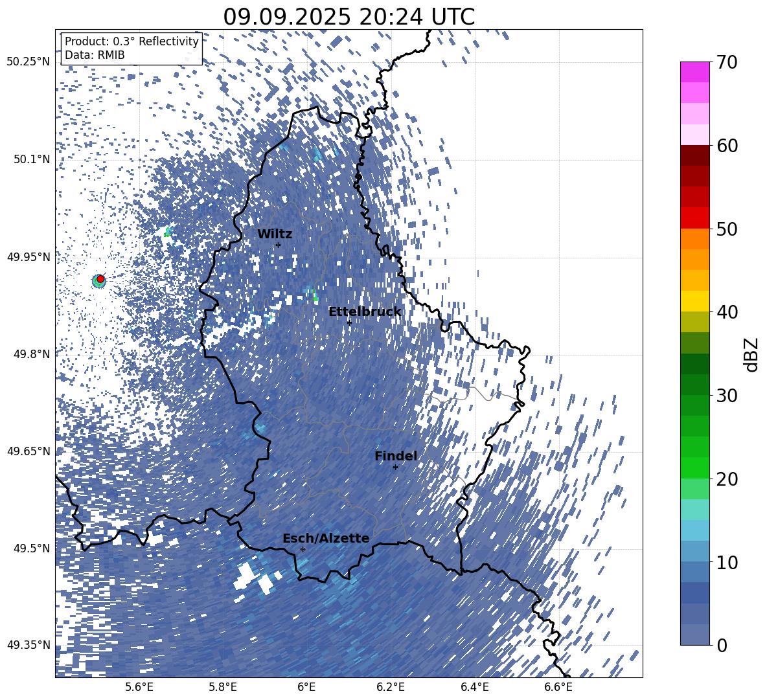767x700 pixels.
Task: Click the 20 colorbar tick label
Action: pyautogui.click(x=727, y=479)
